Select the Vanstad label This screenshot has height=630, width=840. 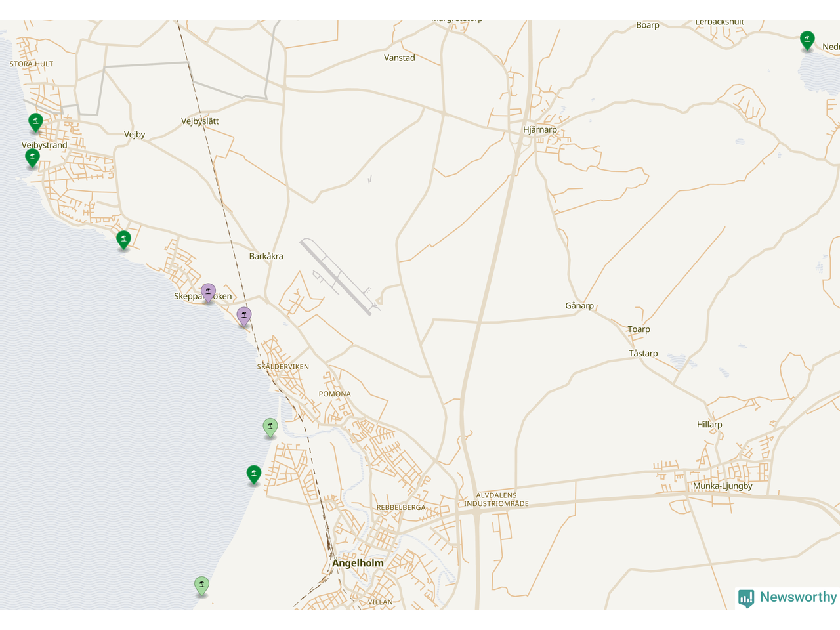coord(400,58)
